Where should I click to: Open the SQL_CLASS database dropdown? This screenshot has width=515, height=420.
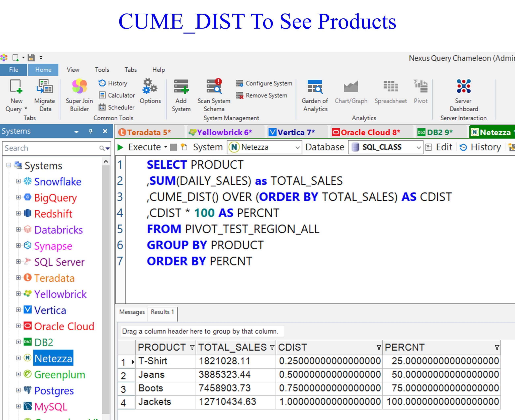click(x=418, y=147)
